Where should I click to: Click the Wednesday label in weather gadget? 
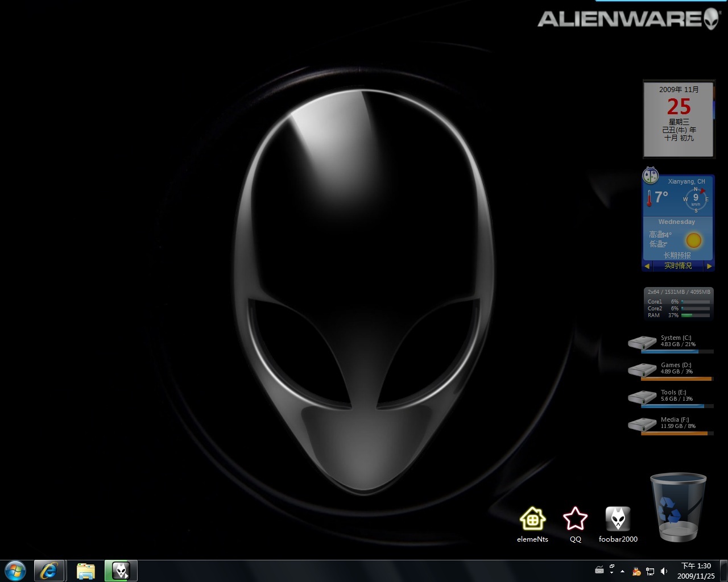tap(677, 222)
